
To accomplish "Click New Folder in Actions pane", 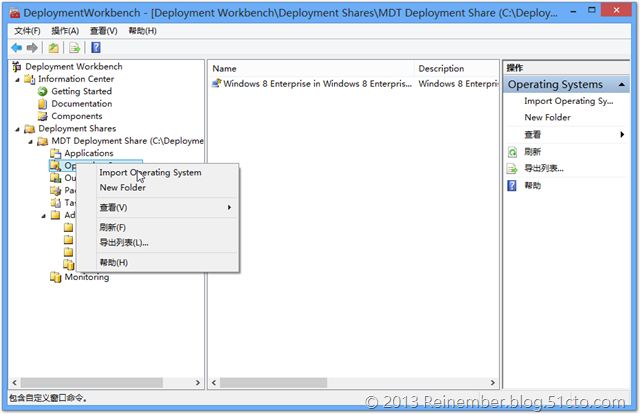I will click(x=547, y=118).
